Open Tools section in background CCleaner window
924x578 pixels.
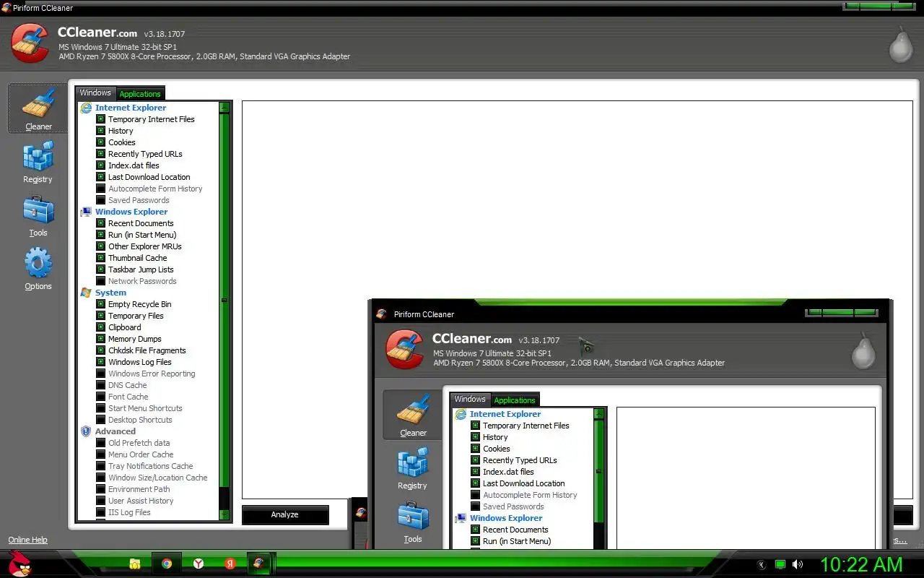point(38,215)
